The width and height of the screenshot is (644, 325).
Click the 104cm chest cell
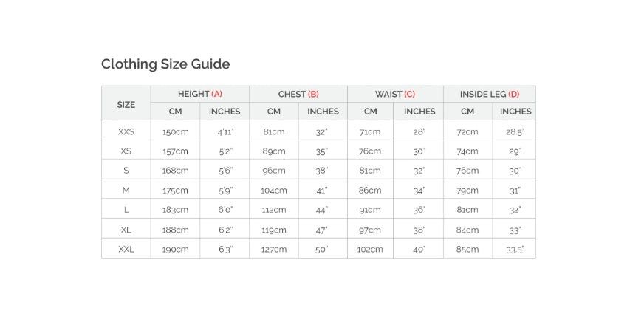pos(274,191)
